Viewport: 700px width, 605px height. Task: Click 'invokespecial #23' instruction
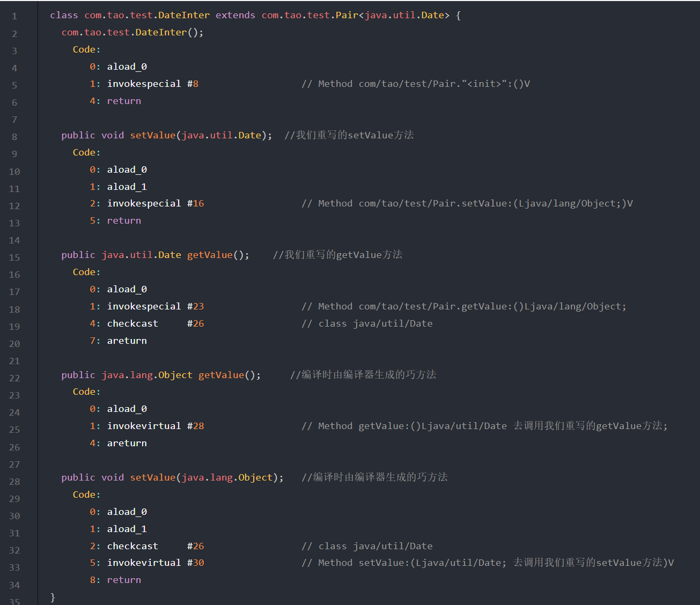click(x=156, y=307)
